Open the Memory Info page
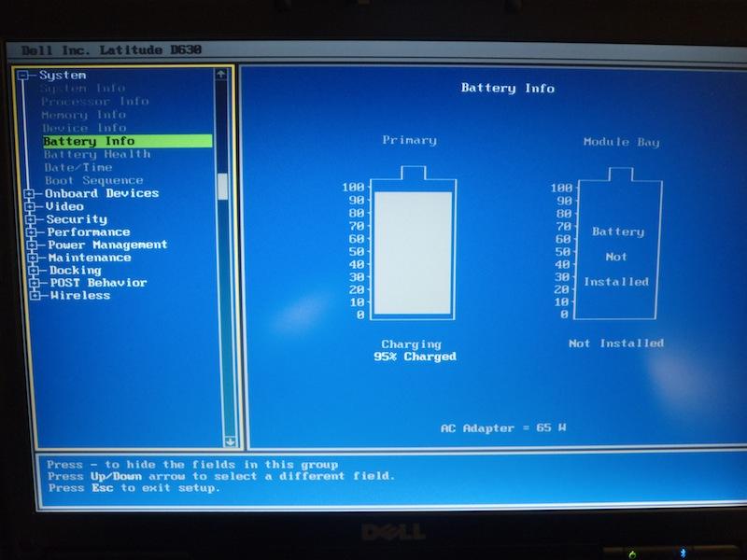Screen dimensions: 747x560 83,115
